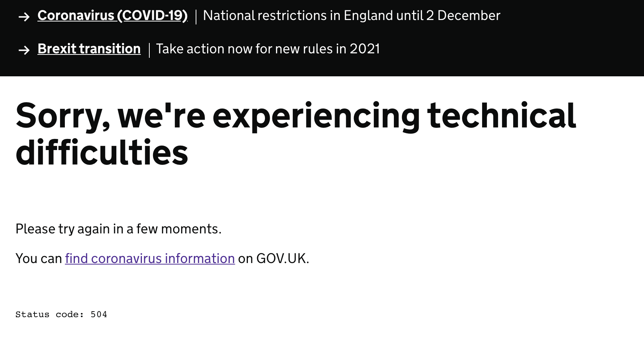Follow the find coronavirus information link
The height and width of the screenshot is (349, 644).
pos(150,259)
